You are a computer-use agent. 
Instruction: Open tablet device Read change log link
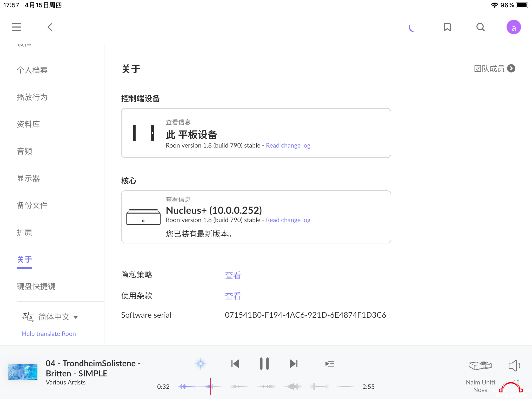(288, 145)
